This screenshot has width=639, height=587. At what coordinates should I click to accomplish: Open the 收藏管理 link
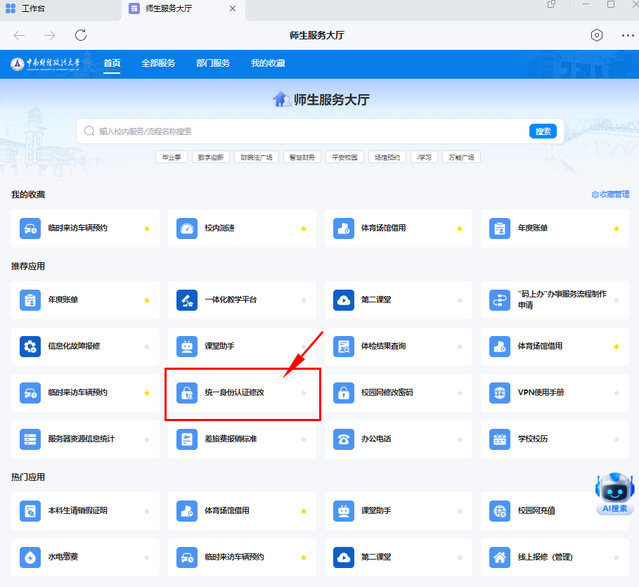coord(610,195)
